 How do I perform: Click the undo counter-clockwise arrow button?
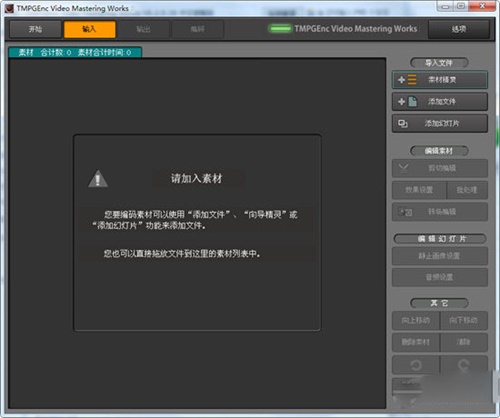tap(416, 365)
